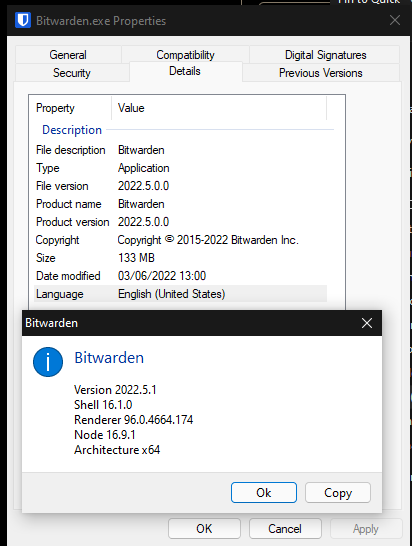Viewport: 412px width, 546px height.
Task: Click Ok in the Bitwarden about dialog
Action: (x=264, y=492)
